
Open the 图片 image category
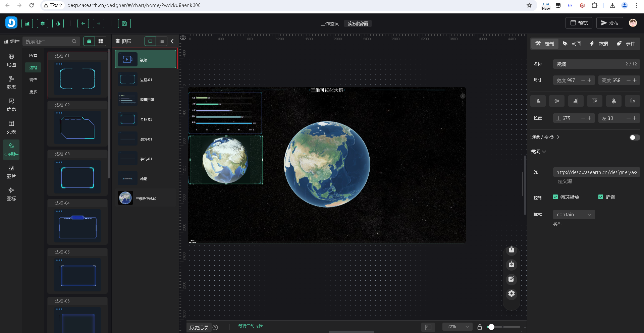(x=11, y=172)
